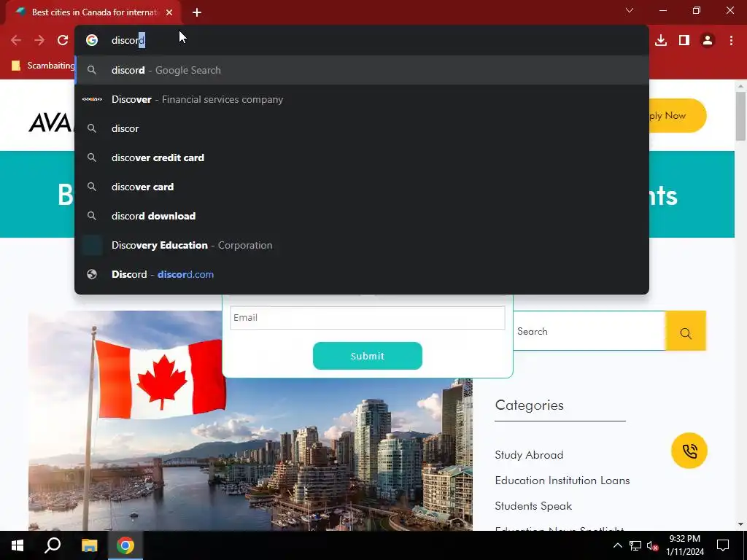Click the network status tray icon

[635, 545]
